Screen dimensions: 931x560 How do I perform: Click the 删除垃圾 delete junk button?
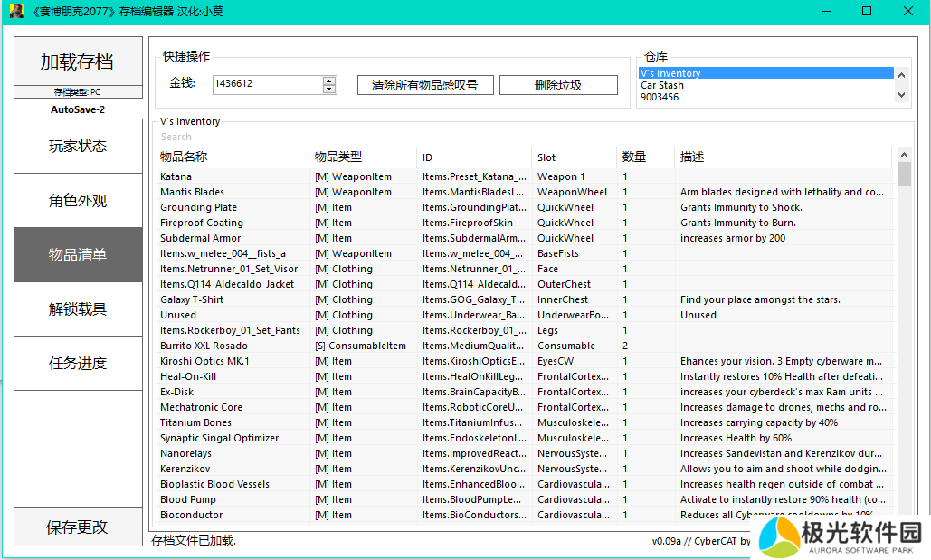(558, 85)
